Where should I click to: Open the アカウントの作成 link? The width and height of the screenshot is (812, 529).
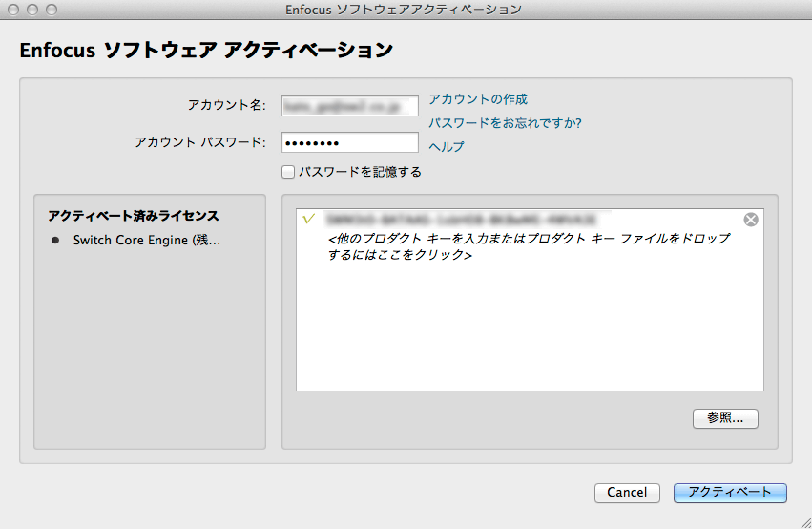[477, 99]
